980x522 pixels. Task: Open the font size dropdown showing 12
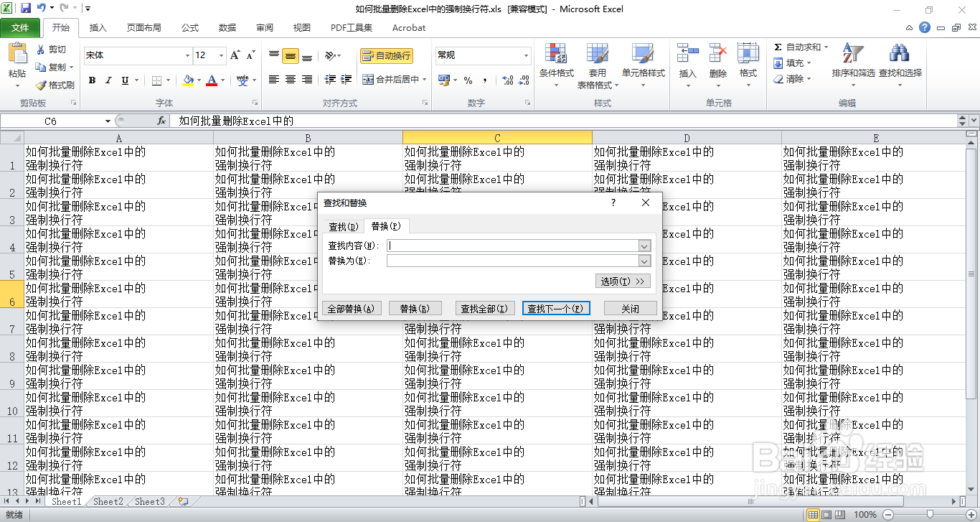click(222, 55)
